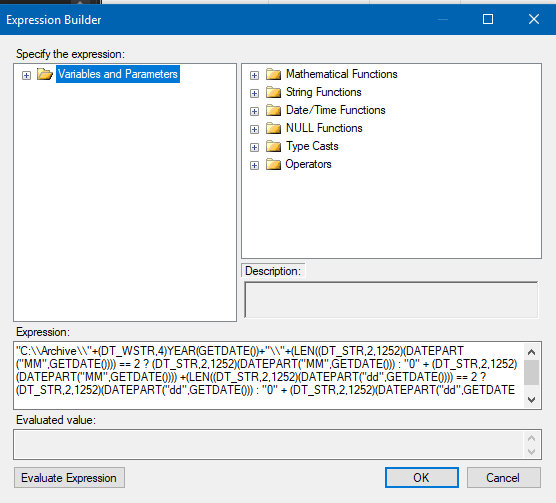Image resolution: width=556 pixels, height=503 pixels.
Task: Click the Evaluate Expression button
Action: coord(69,477)
